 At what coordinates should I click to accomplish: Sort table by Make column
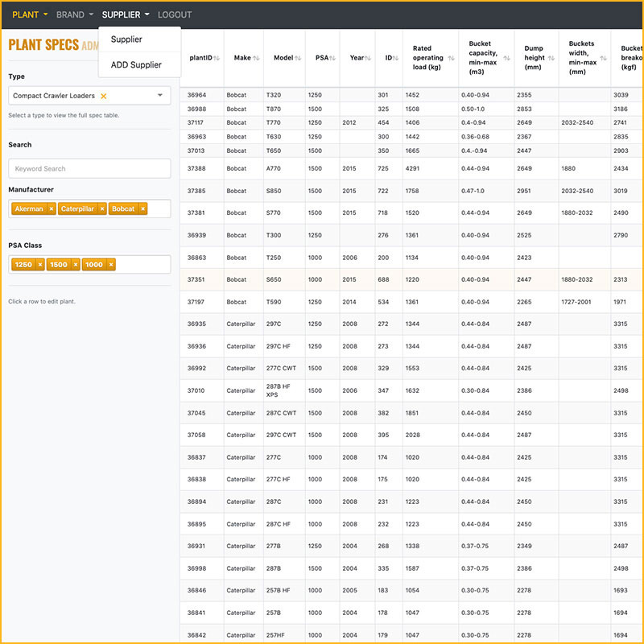(246, 58)
